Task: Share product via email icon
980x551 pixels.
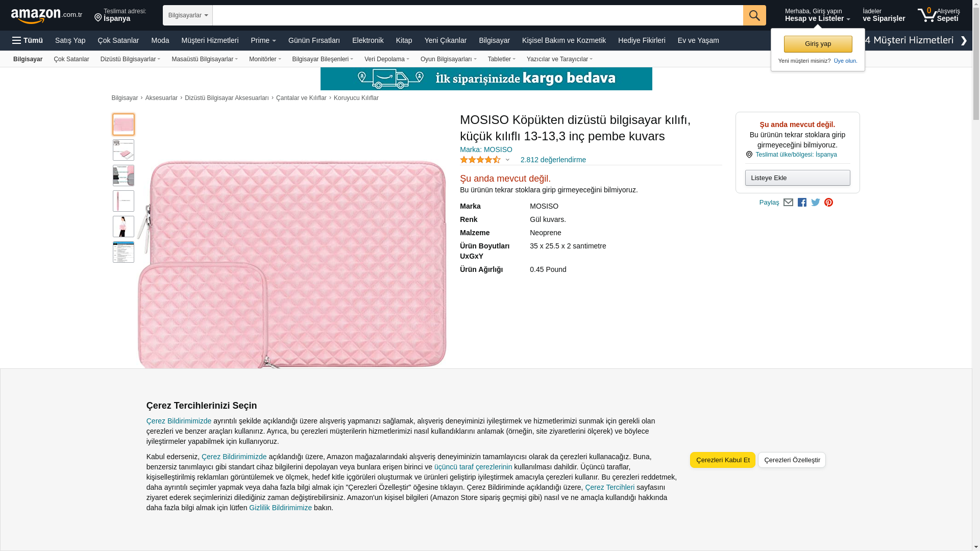Action: (x=788, y=203)
